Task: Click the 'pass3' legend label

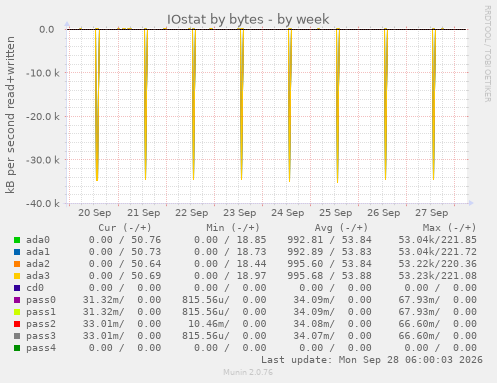Action: pyautogui.click(x=41, y=336)
